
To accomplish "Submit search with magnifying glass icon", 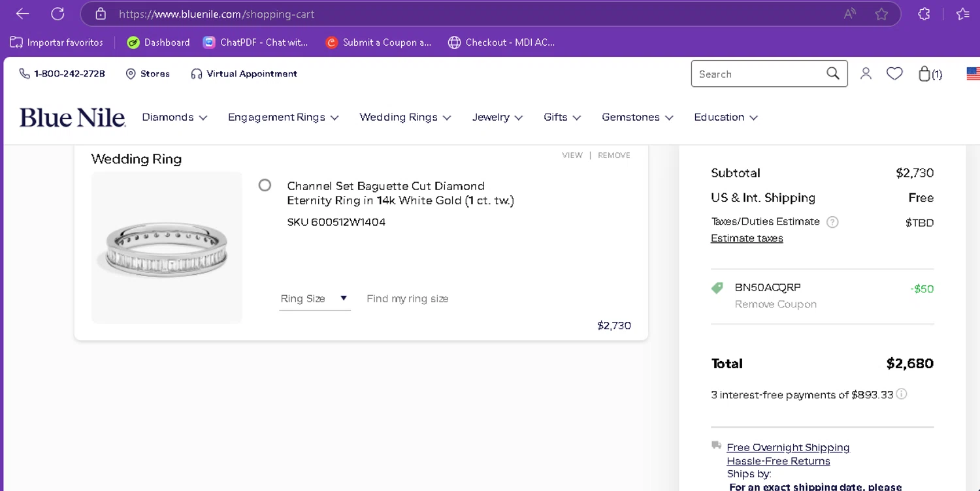I will click(833, 73).
